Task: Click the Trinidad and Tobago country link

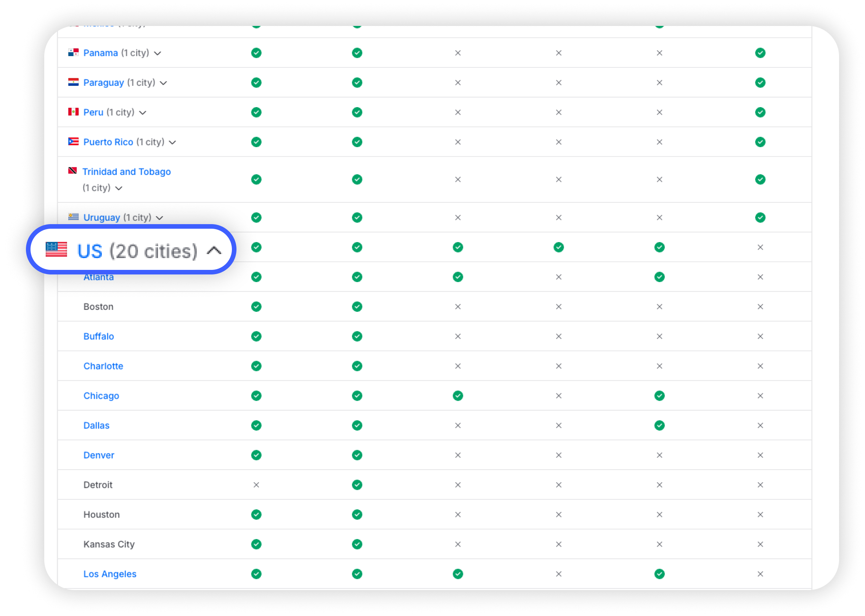Action: pyautogui.click(x=127, y=172)
